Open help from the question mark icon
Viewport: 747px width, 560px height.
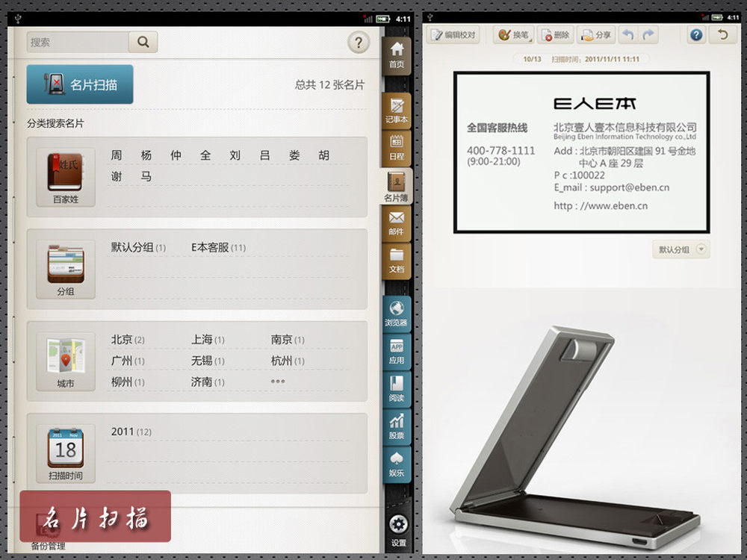(x=359, y=43)
